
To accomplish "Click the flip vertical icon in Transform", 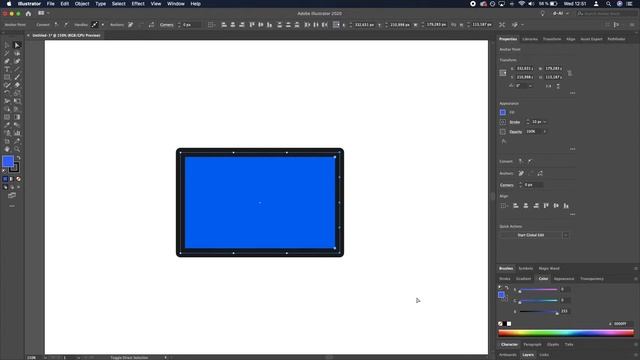I will (558, 86).
